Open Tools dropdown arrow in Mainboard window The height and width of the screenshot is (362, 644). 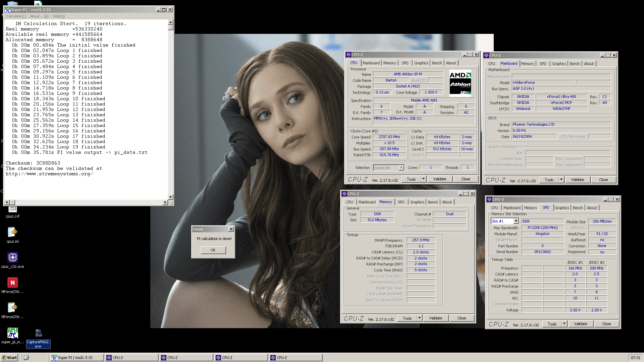pyautogui.click(x=561, y=180)
